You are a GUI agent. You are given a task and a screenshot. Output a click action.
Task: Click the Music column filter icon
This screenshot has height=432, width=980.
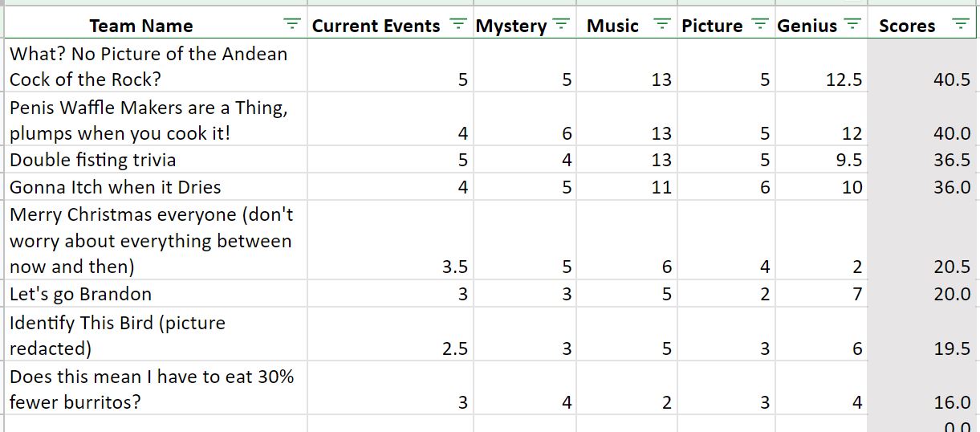662,25
